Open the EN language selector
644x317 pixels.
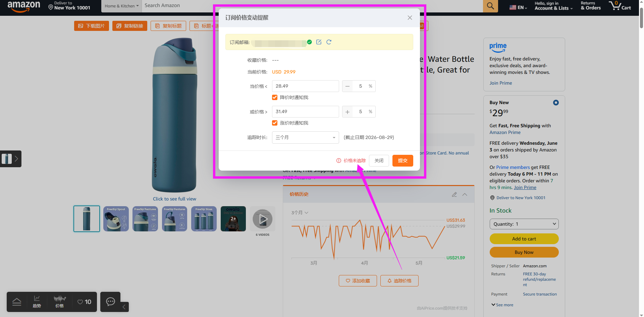(x=518, y=7)
